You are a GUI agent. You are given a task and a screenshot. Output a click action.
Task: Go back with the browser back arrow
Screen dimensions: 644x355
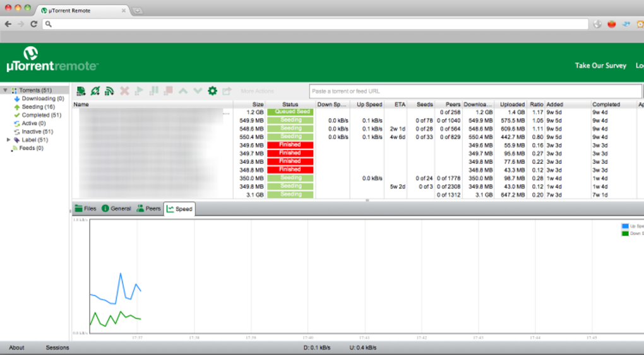click(8, 24)
